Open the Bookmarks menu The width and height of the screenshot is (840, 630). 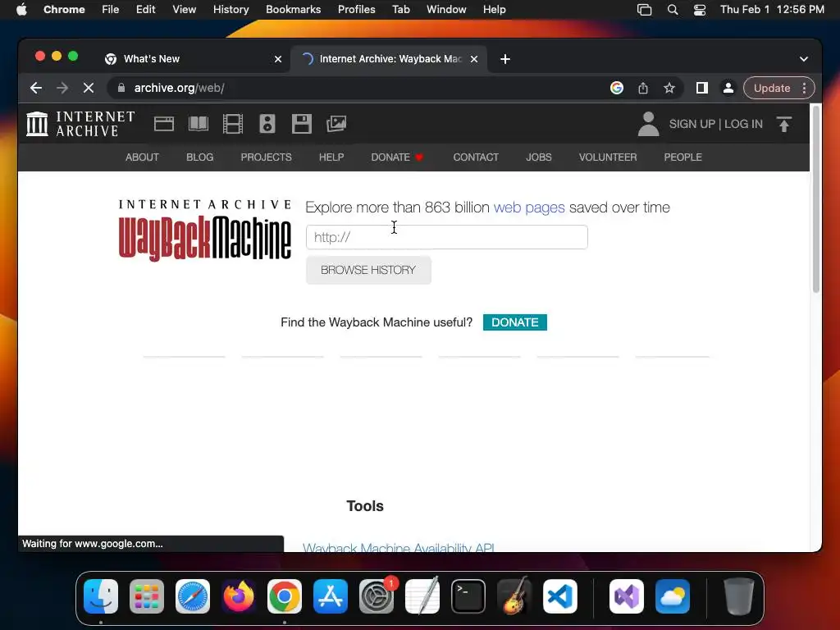pos(293,10)
